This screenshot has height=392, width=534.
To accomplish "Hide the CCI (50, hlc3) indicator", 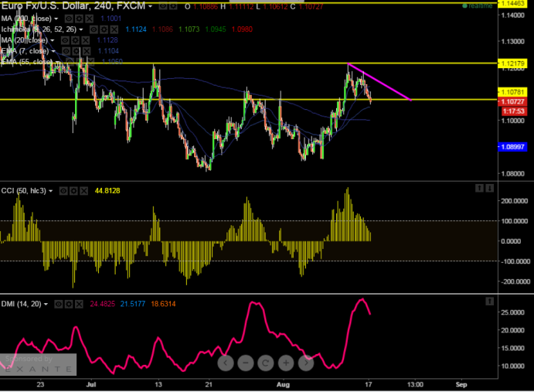I will (x=63, y=191).
